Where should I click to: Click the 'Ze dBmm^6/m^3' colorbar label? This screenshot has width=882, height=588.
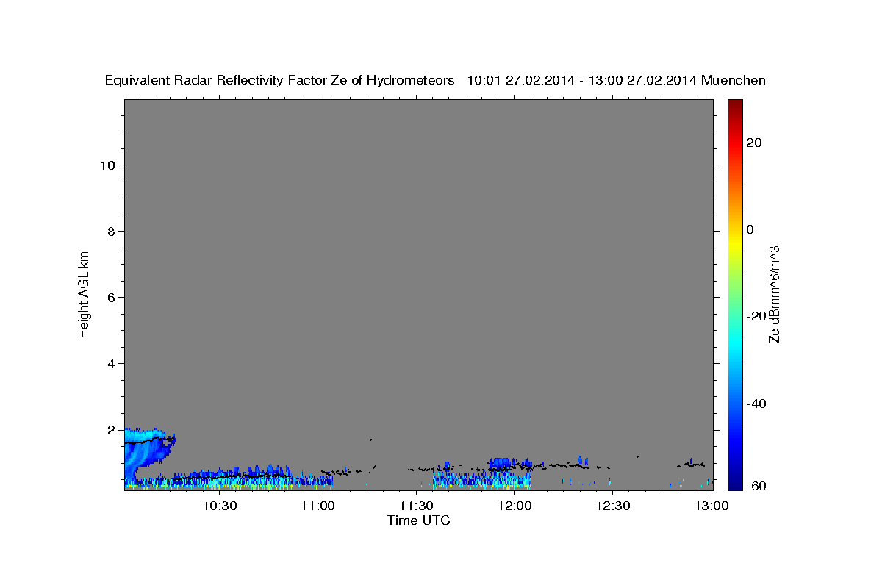[x=774, y=295]
